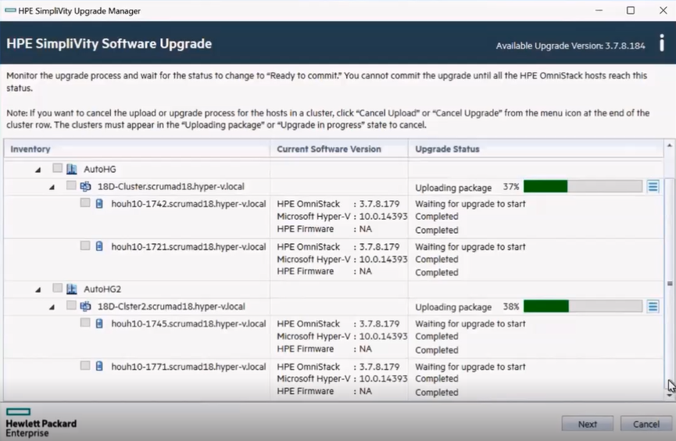Check the houh10-1721 host checkbox
Image resolution: width=676 pixels, height=441 pixels.
[85, 245]
